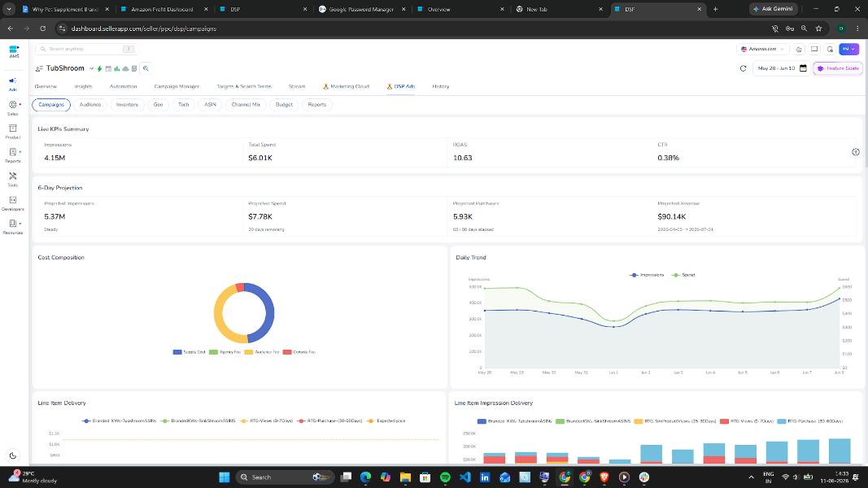Select the Audience pill

pyautogui.click(x=90, y=105)
